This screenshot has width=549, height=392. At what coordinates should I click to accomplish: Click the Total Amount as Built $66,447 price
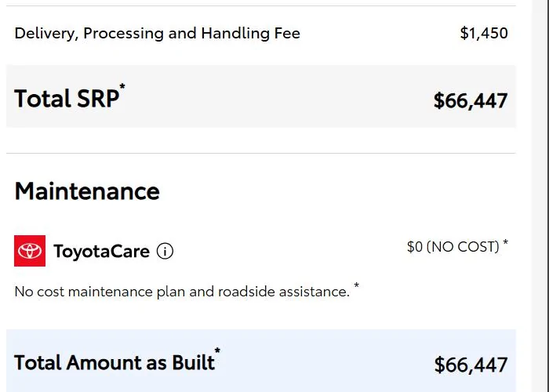pyautogui.click(x=471, y=365)
